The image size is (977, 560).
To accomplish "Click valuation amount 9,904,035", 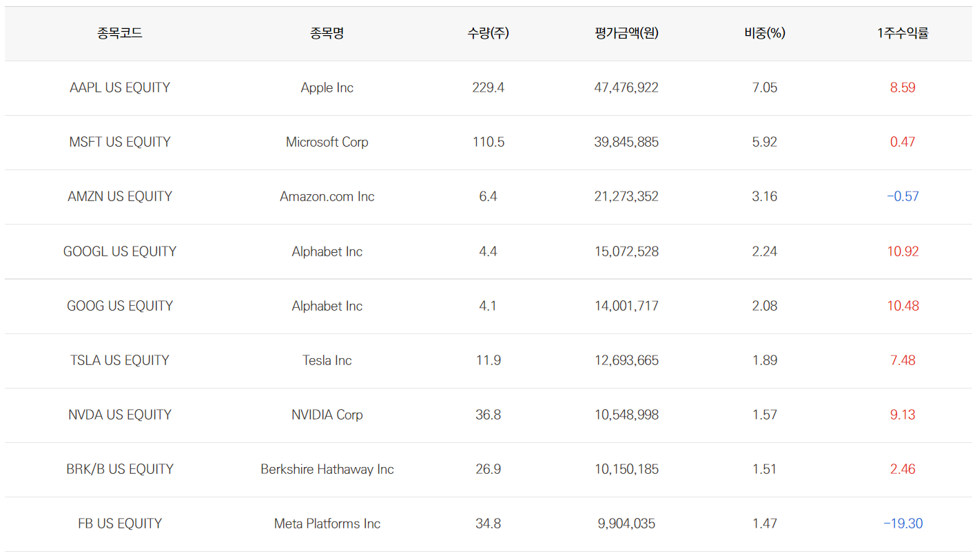I will point(626,523).
